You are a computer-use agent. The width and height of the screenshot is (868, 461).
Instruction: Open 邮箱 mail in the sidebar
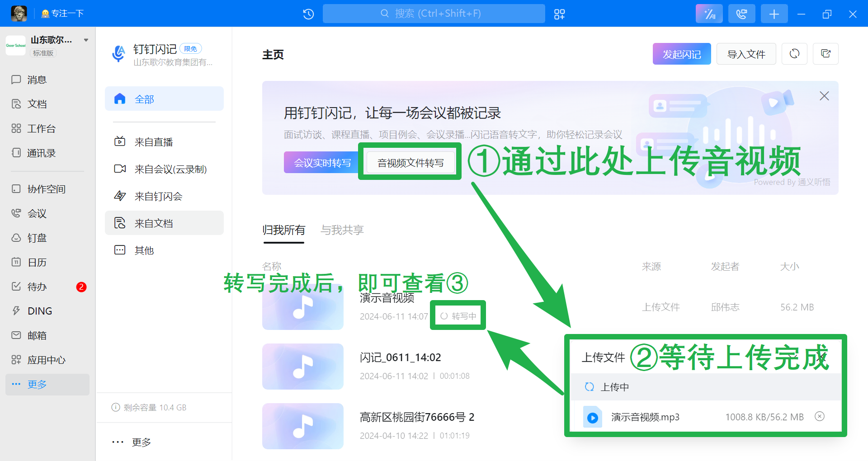(47, 335)
